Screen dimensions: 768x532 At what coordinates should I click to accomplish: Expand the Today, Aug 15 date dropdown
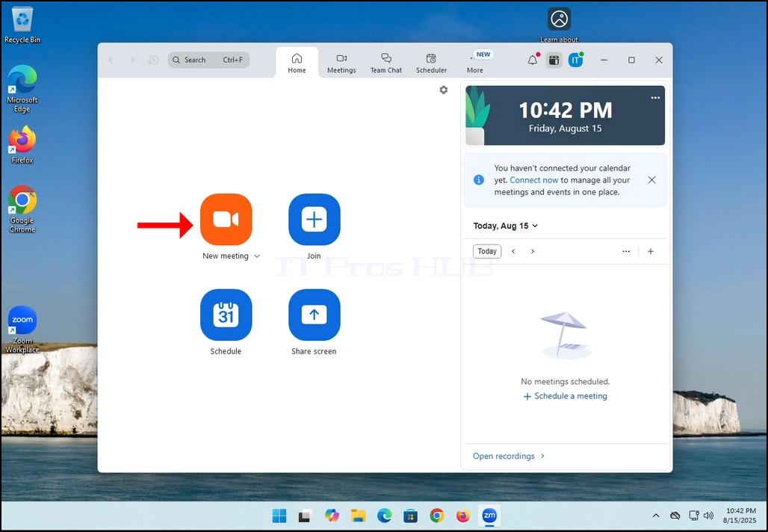506,226
